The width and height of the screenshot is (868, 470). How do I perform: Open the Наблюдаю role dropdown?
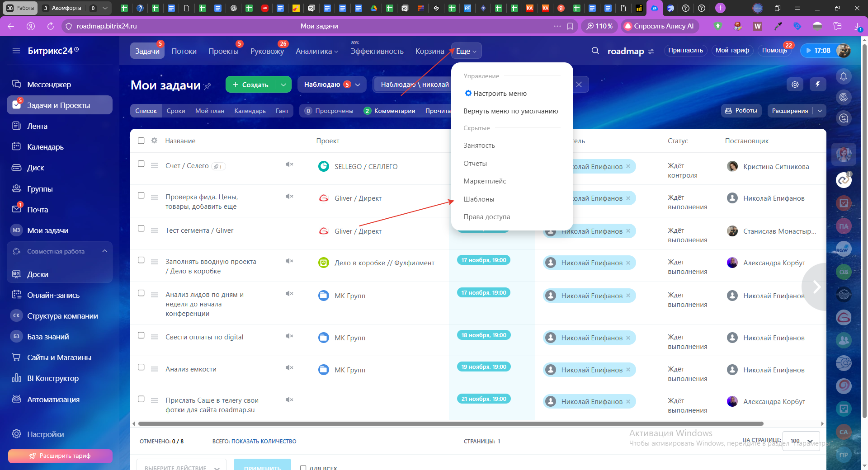point(332,85)
